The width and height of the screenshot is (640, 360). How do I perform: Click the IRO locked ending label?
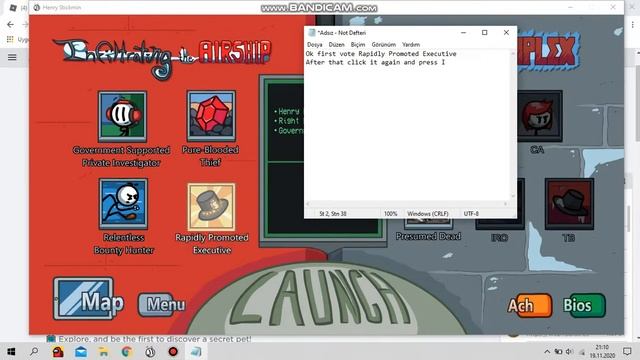pyautogui.click(x=500, y=238)
